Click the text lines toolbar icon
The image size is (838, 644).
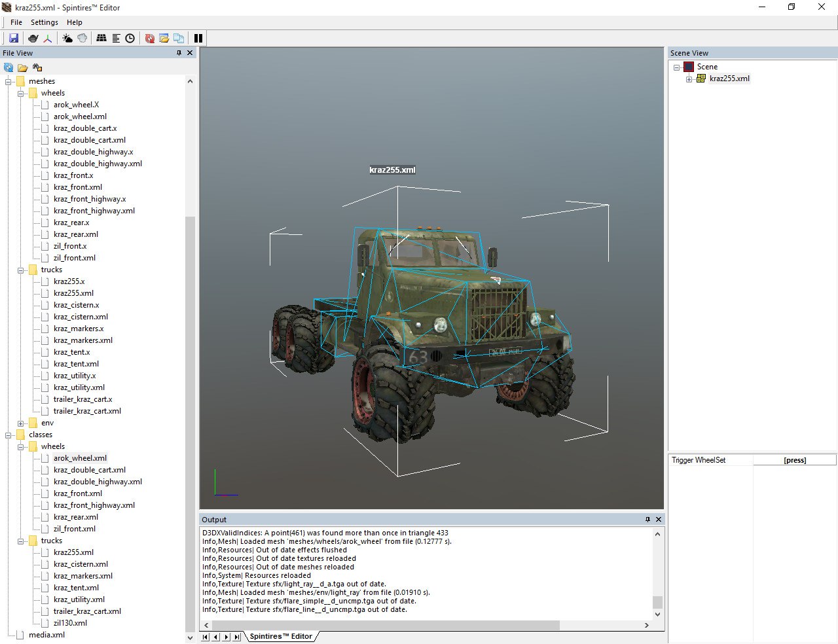(x=116, y=38)
